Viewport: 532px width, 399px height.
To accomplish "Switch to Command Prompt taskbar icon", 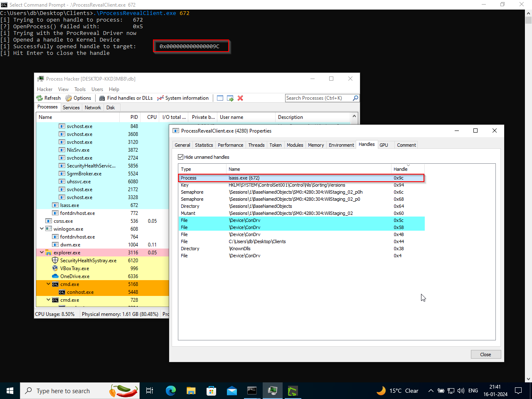I will tap(252, 391).
